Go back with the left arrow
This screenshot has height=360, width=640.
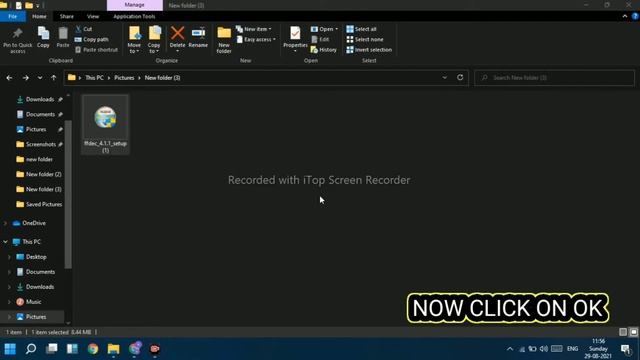(9, 78)
